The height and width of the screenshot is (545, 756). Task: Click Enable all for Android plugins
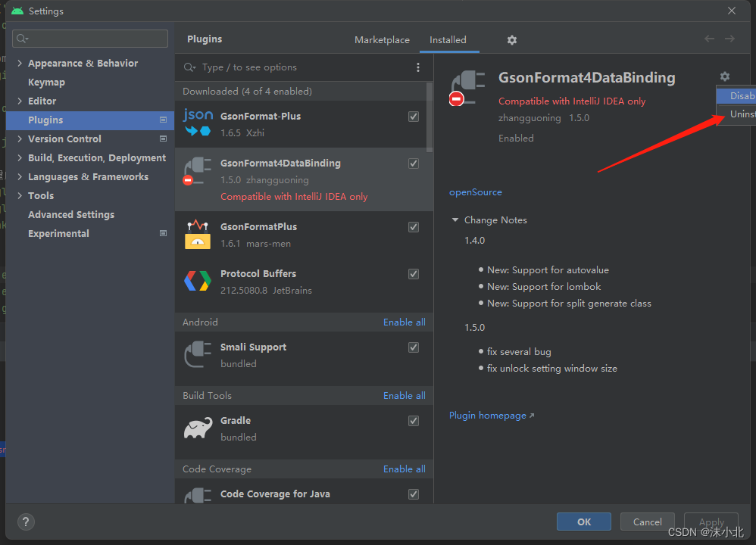404,322
